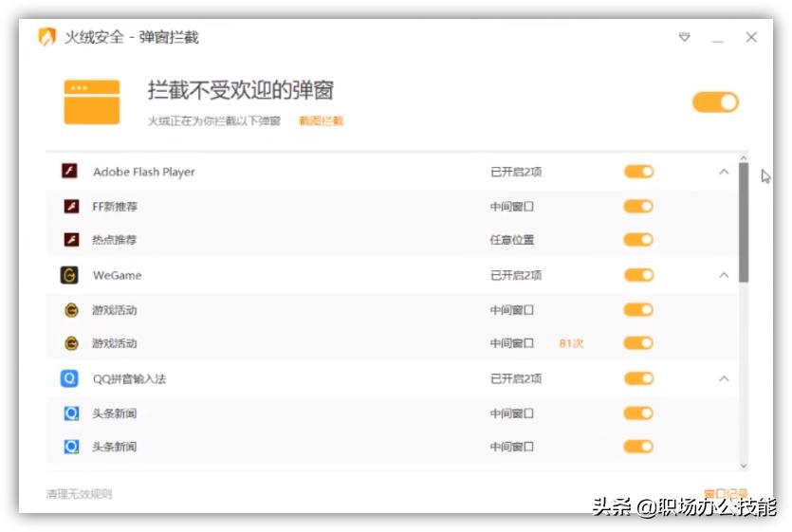
Task: Click the QQ拼音输入法 app icon
Action: tap(69, 378)
